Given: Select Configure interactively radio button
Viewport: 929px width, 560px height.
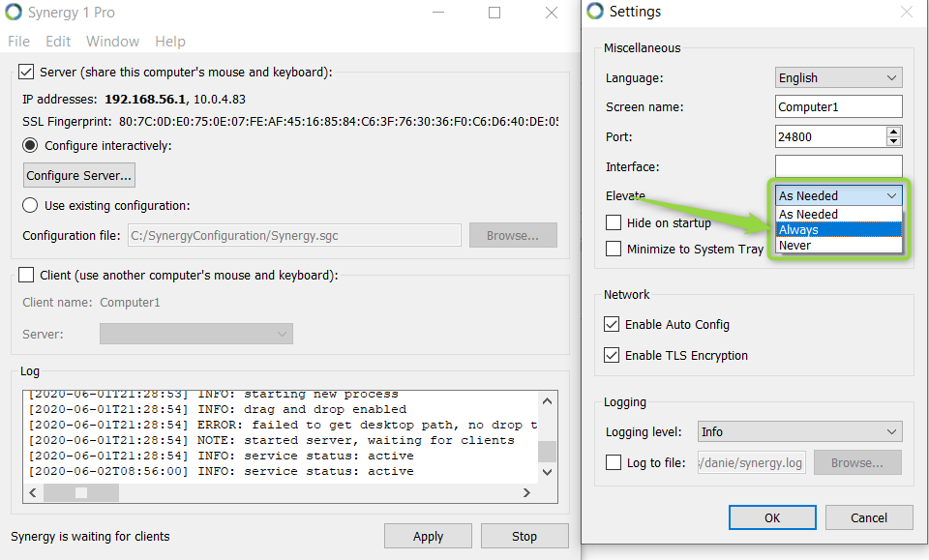Looking at the screenshot, I should pos(30,146).
